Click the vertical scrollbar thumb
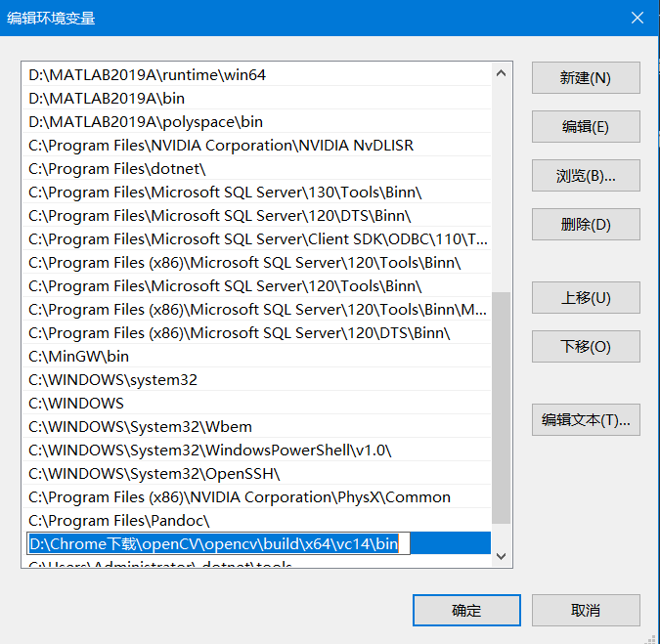660x644 pixels. [x=501, y=408]
